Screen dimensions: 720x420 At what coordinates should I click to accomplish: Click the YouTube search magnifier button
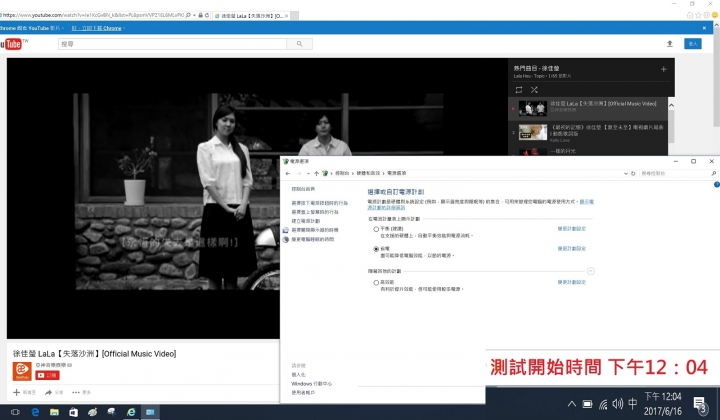pyautogui.click(x=299, y=44)
